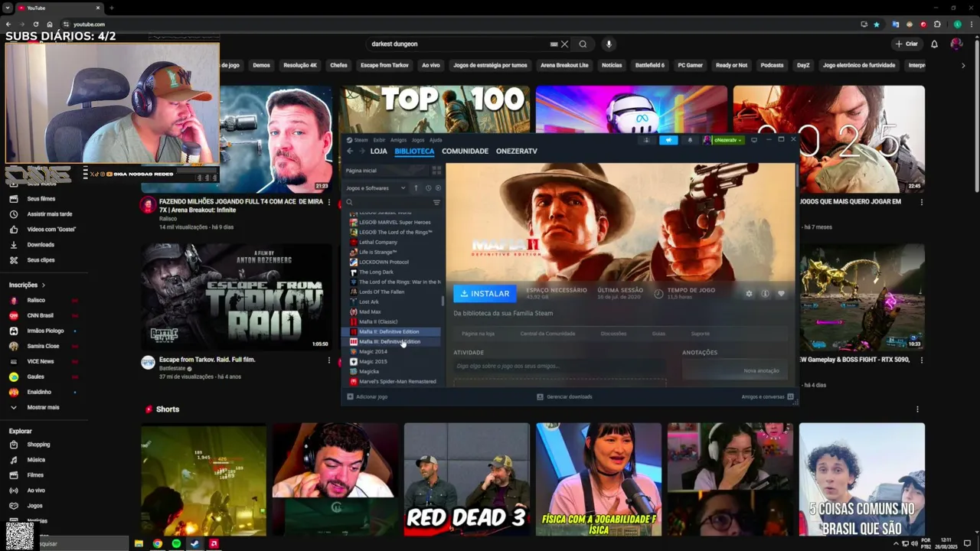This screenshot has height=551, width=980.
Task: Click the Steam library search field
Action: pyautogui.click(x=387, y=202)
